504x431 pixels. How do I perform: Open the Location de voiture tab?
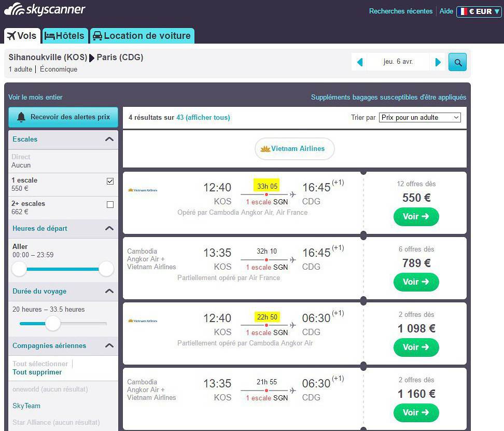coord(142,36)
